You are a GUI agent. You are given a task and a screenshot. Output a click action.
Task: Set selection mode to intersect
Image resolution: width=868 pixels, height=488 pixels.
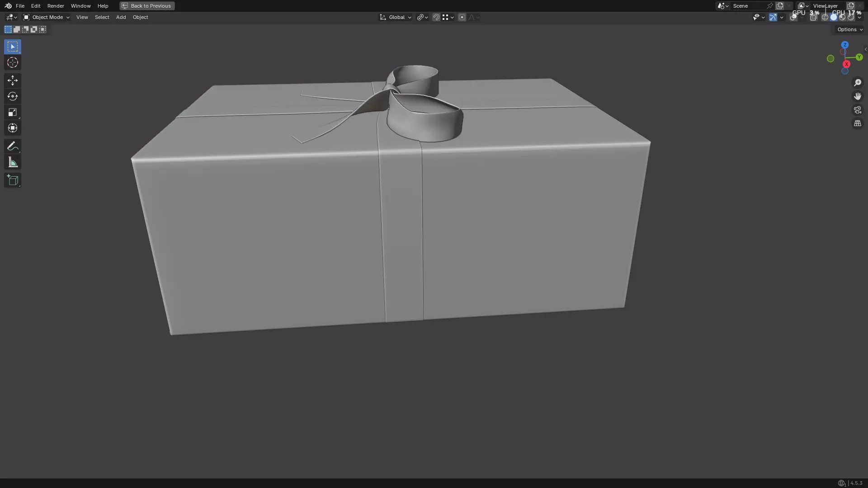[42, 29]
